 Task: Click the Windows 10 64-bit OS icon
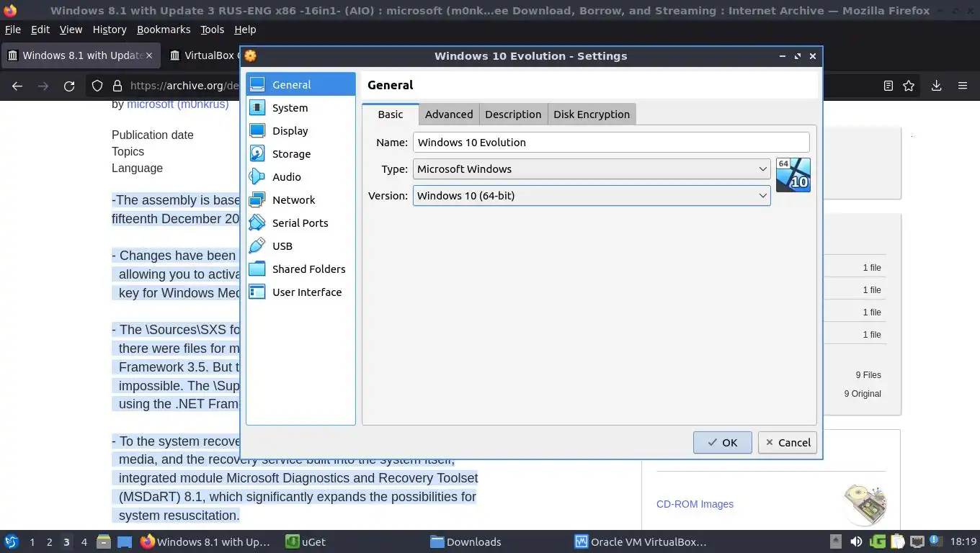coord(793,175)
